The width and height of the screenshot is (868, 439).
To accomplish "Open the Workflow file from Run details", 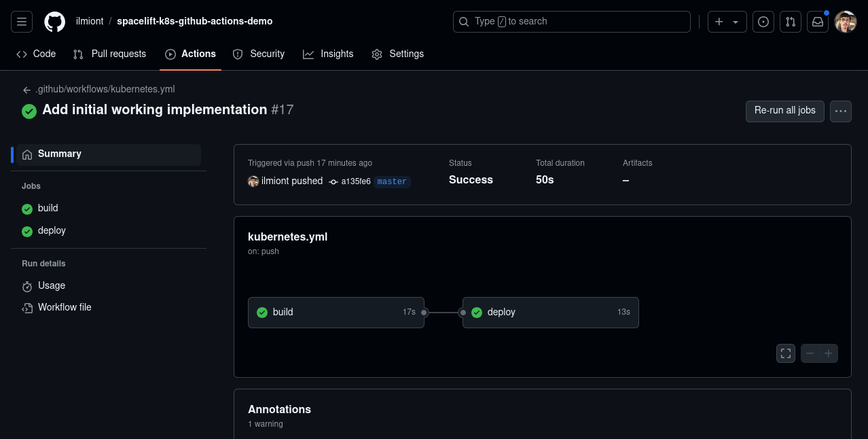I will click(x=64, y=307).
